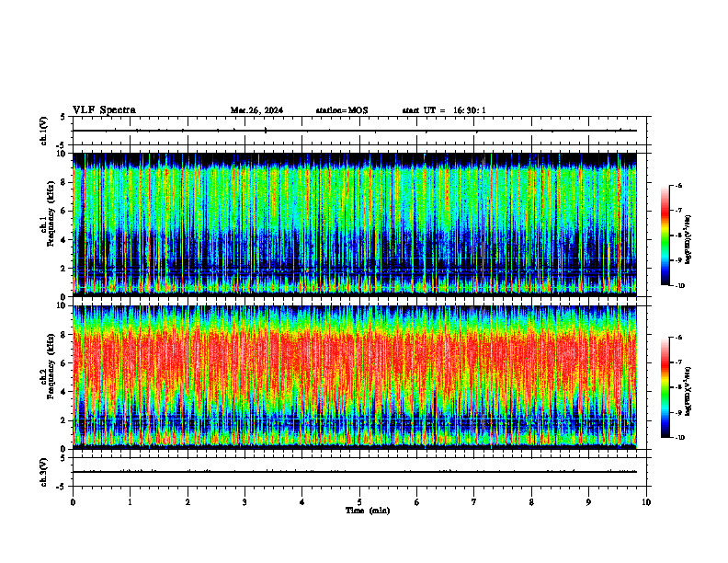Click the "-6" label on ch.1 color scale

[678, 185]
